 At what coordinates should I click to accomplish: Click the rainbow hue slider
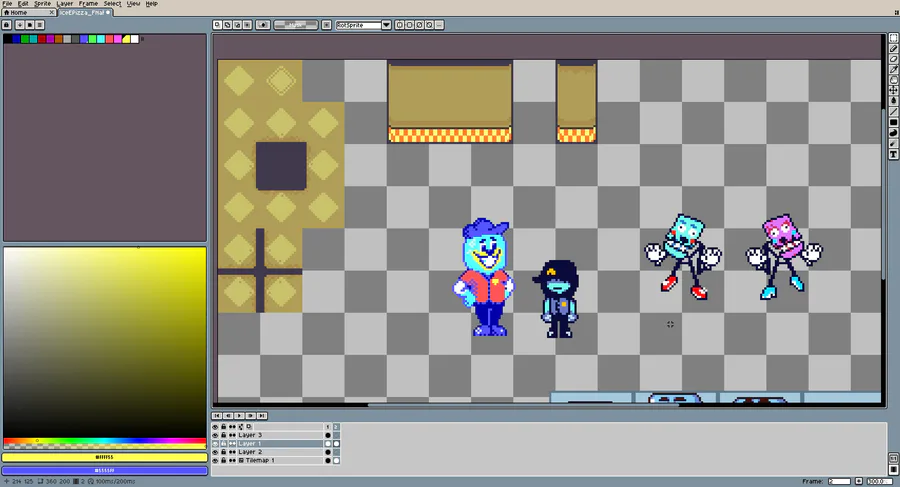pos(104,441)
